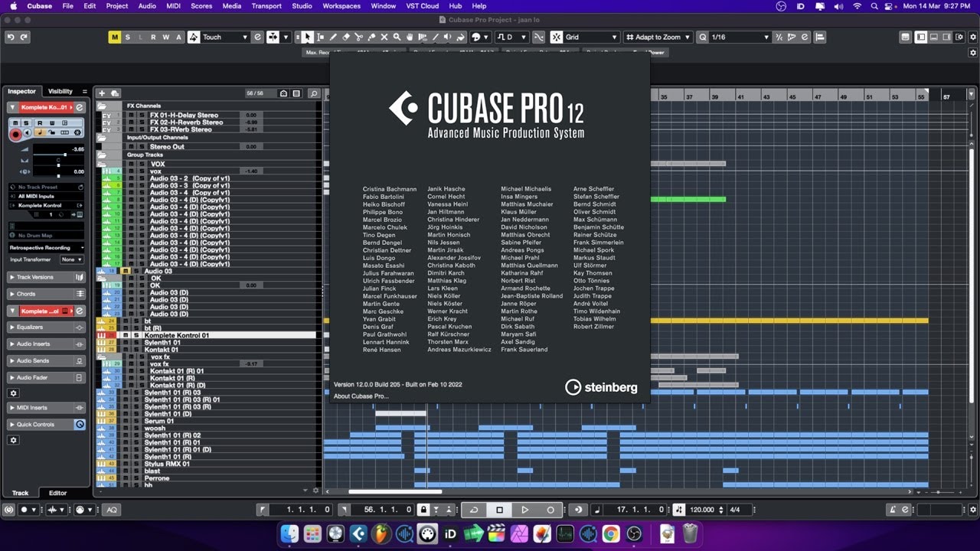
Task: Click the transport Stop button
Action: 499,510
